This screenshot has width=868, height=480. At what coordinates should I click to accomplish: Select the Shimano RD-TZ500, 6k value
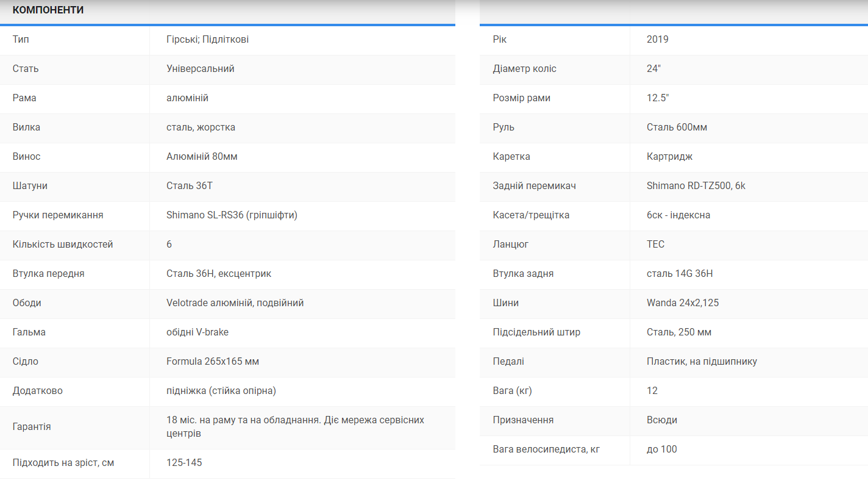tap(695, 186)
